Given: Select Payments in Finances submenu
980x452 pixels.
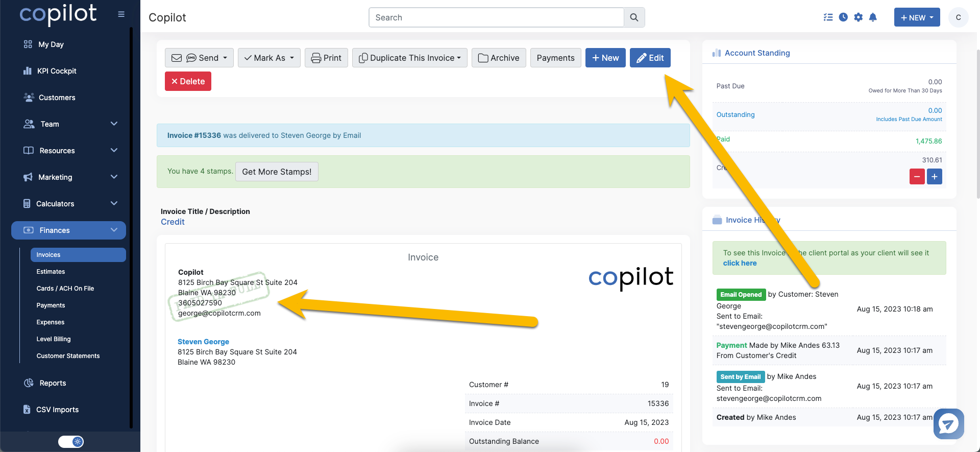Looking at the screenshot, I should pos(51,305).
